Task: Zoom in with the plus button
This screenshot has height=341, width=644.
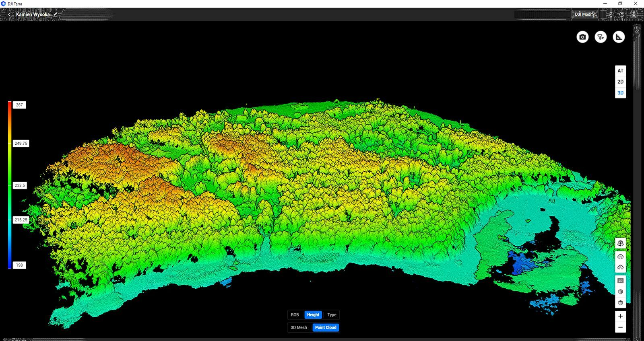Action: pyautogui.click(x=620, y=316)
